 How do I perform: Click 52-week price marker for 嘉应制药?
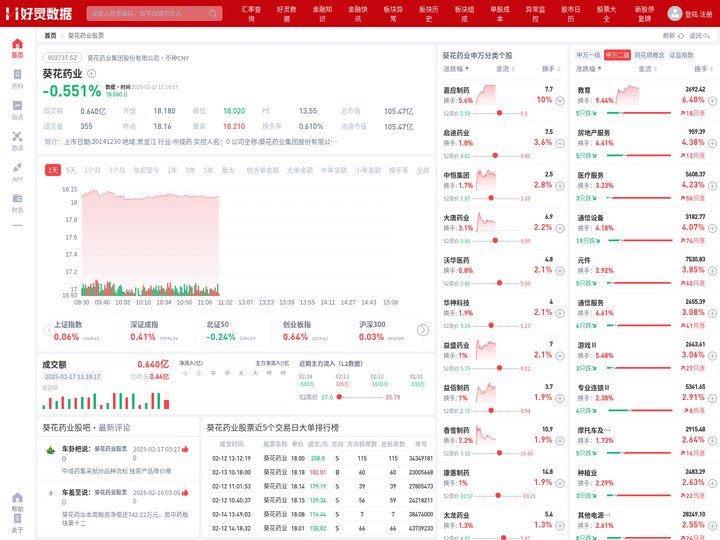point(500,113)
